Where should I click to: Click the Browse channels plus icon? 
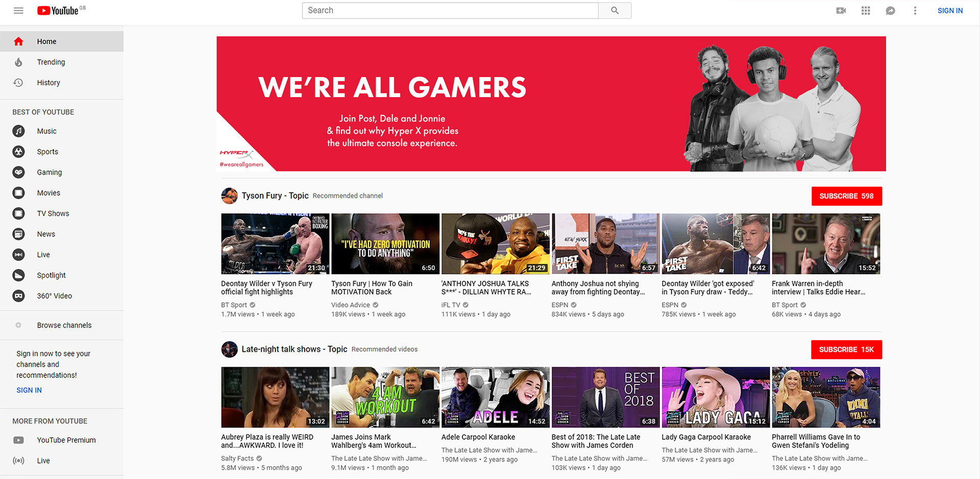point(18,325)
